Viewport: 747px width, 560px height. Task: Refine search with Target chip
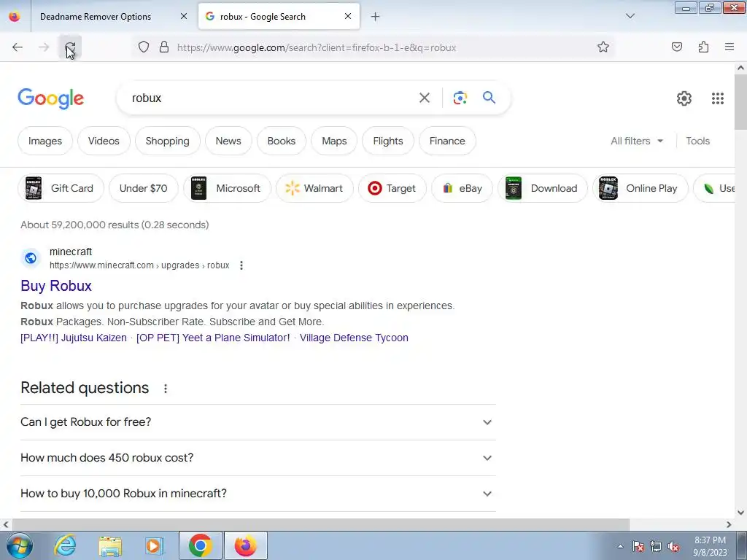[x=392, y=188]
